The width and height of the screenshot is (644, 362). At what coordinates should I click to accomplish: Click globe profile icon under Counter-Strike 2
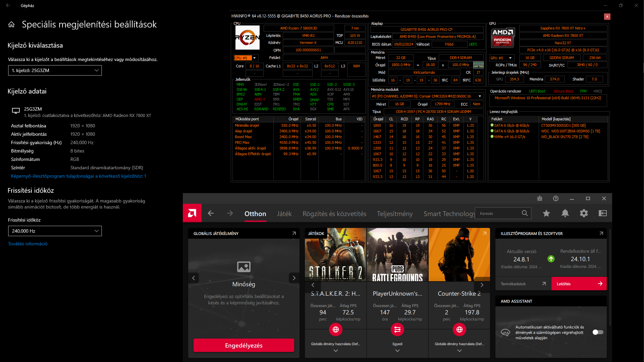tap(460, 329)
